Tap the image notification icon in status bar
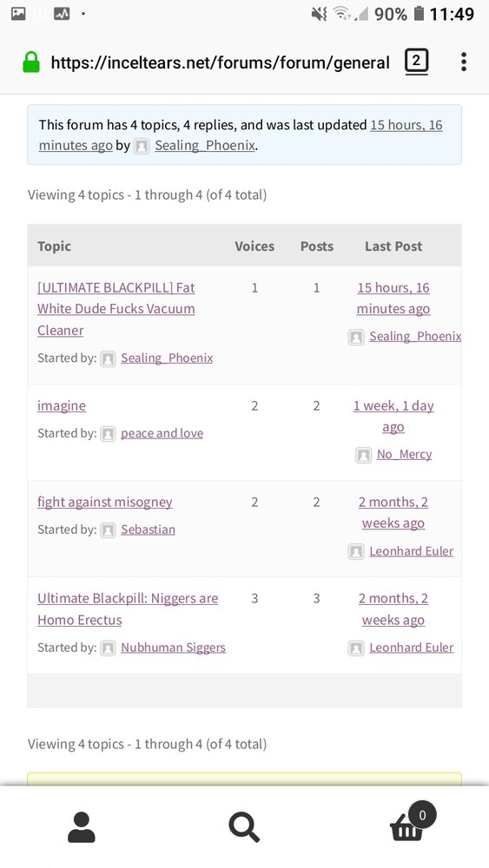Image resolution: width=489 pixels, height=868 pixels. pos(18,13)
